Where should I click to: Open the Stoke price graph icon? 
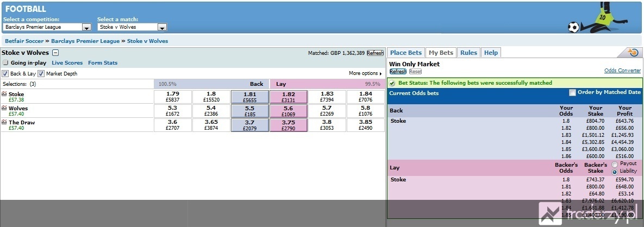4,94
